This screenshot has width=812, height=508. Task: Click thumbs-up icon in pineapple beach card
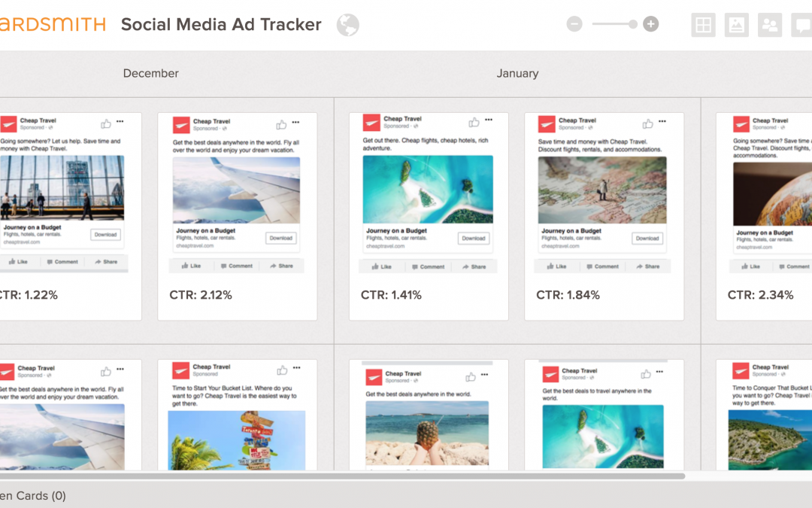470,377
